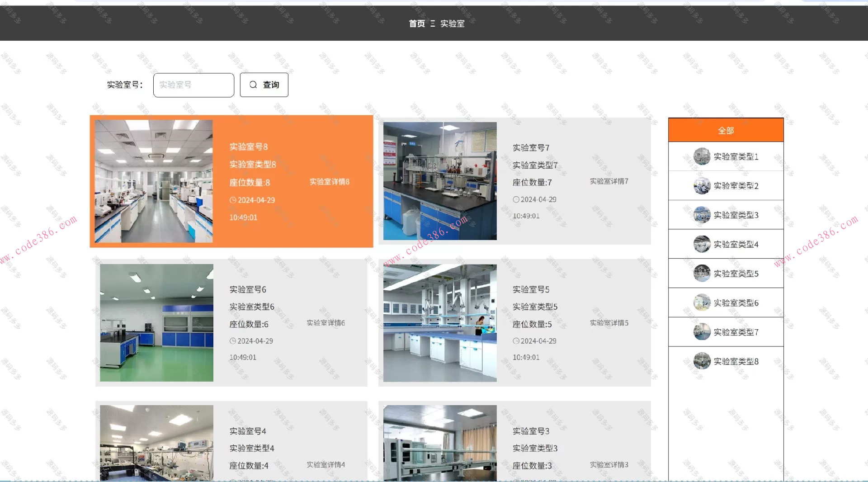868x482 pixels.
Task: Open the 实验室号6 green-floor lab photo
Action: tap(156, 323)
